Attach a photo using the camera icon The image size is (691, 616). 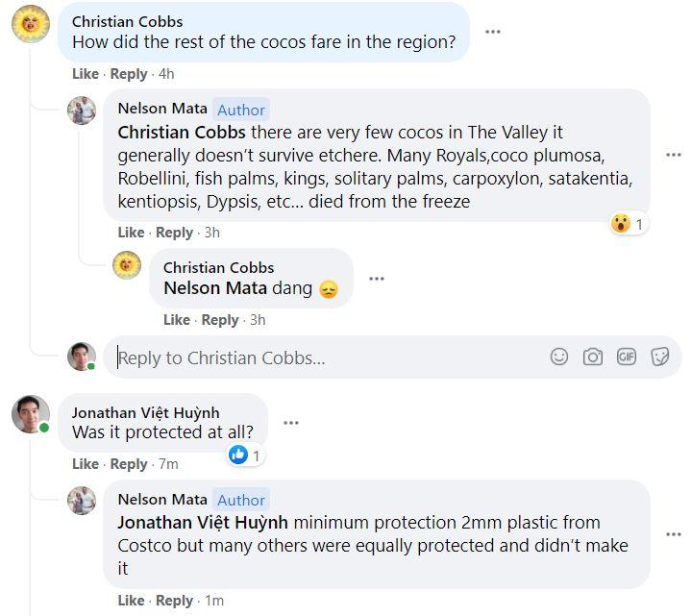pos(593,357)
